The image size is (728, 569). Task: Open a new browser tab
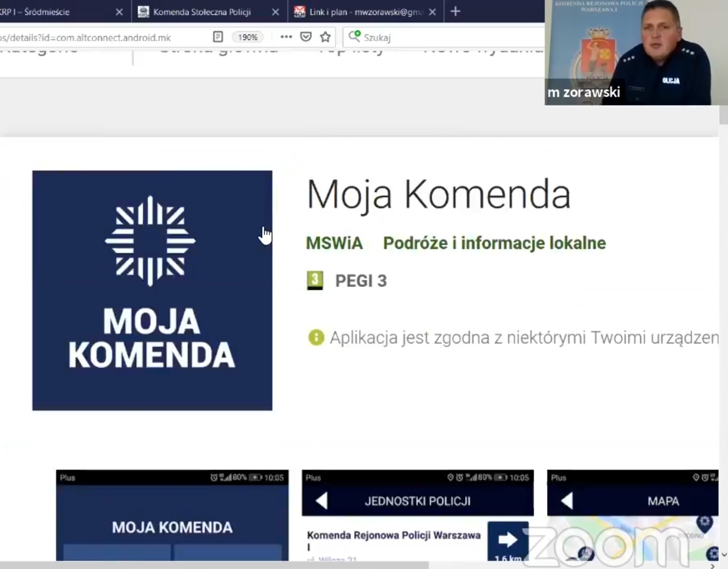[455, 11]
